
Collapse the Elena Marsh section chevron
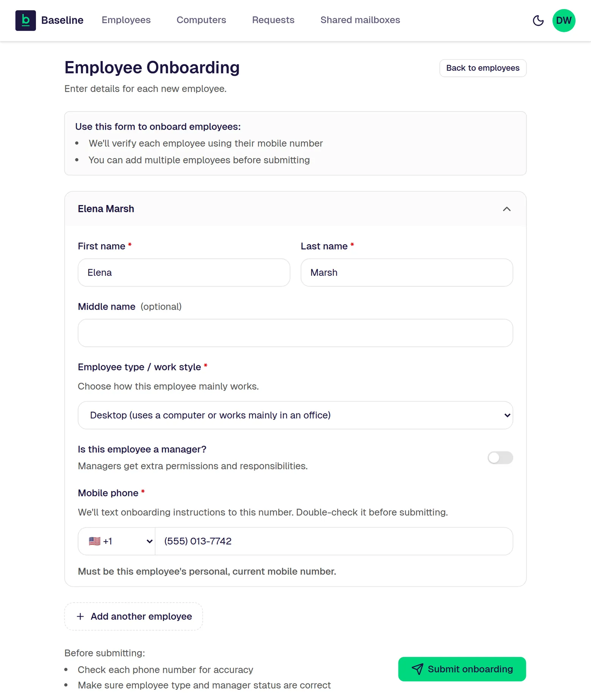click(507, 209)
